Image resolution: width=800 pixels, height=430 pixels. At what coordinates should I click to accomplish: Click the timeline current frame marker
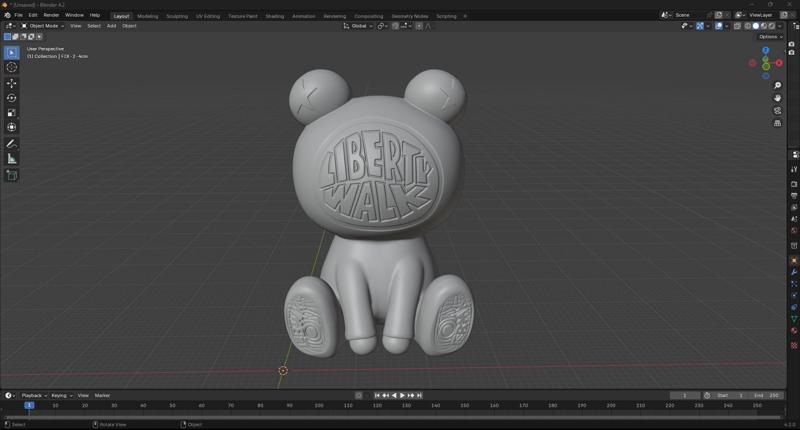(29, 405)
